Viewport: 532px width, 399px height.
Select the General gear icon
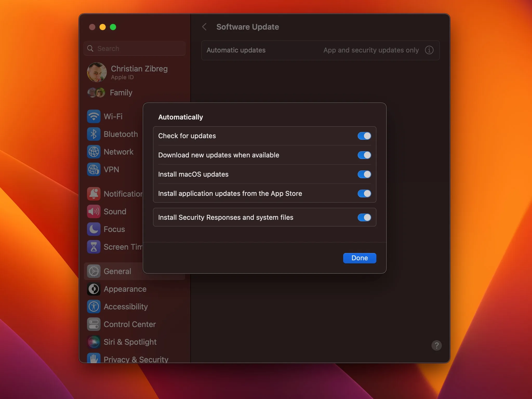coord(94,271)
